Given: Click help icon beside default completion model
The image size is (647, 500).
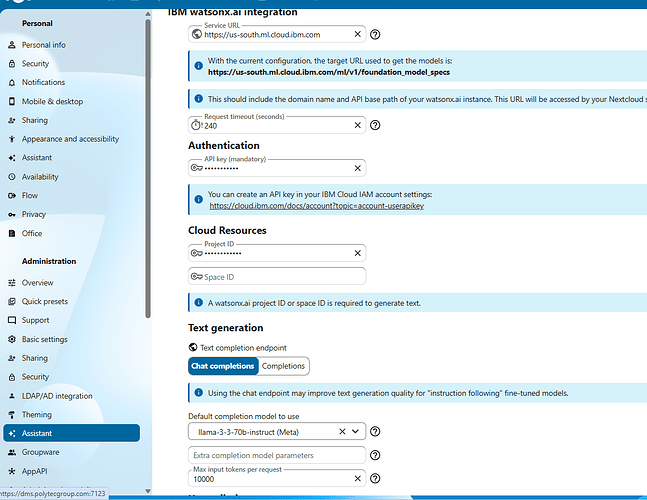Looking at the screenshot, I should pos(375,431).
